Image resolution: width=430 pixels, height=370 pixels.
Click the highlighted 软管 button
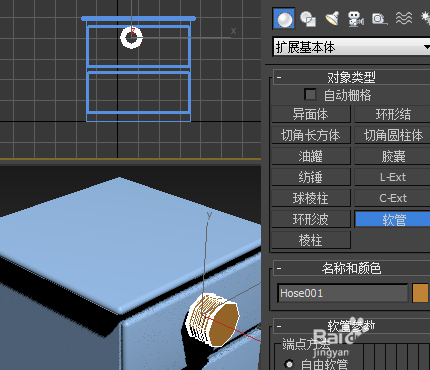392,219
